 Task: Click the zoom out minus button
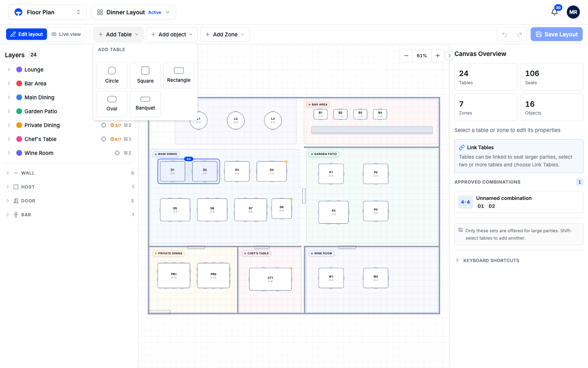click(406, 56)
